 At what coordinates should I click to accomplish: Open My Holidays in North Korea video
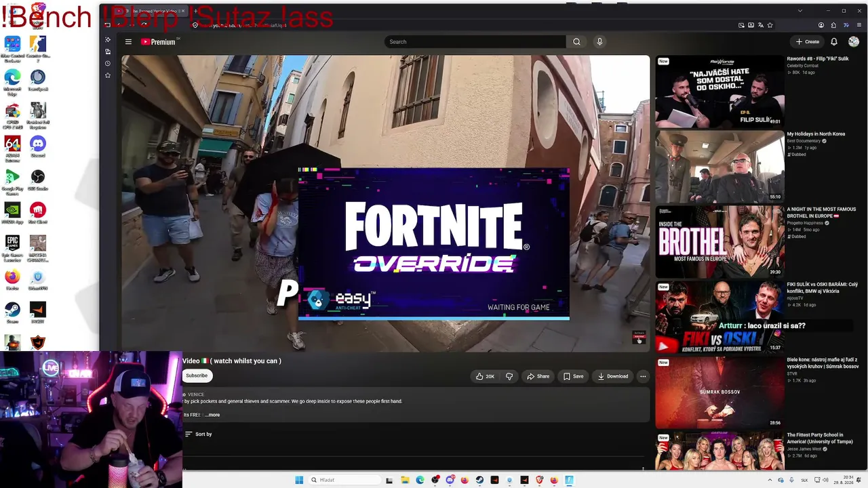[x=719, y=166]
